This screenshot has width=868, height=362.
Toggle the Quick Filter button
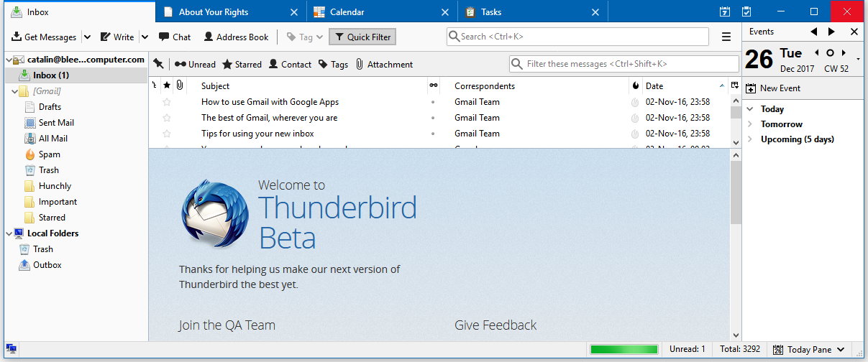(362, 37)
